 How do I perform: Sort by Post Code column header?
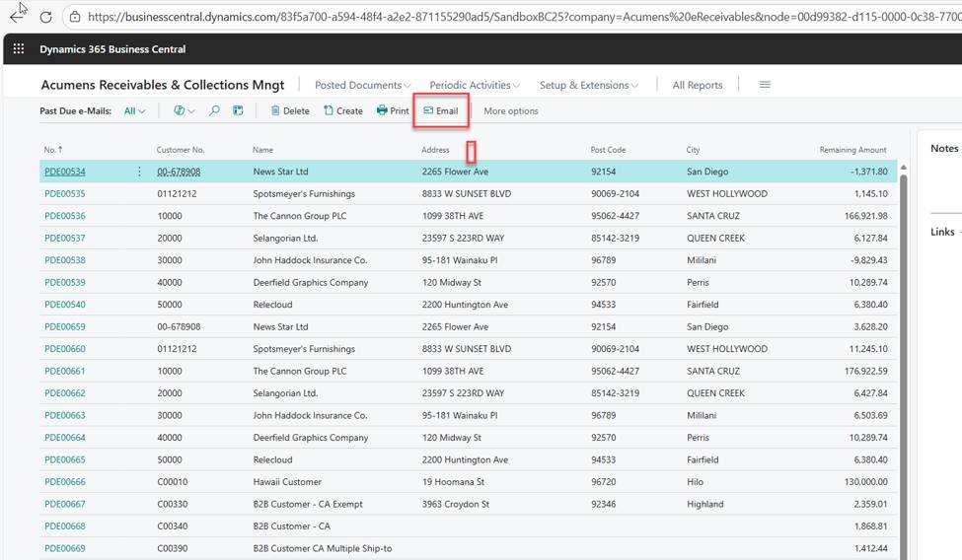(x=608, y=150)
